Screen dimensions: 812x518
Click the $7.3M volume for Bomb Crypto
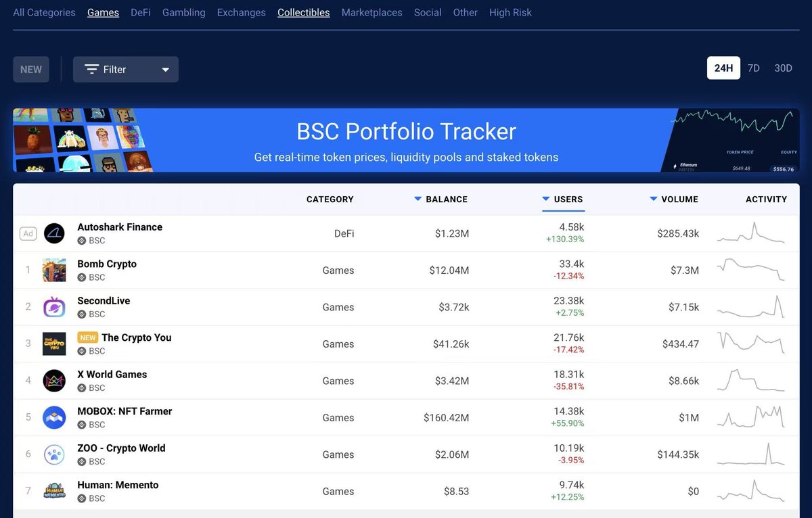pos(684,270)
